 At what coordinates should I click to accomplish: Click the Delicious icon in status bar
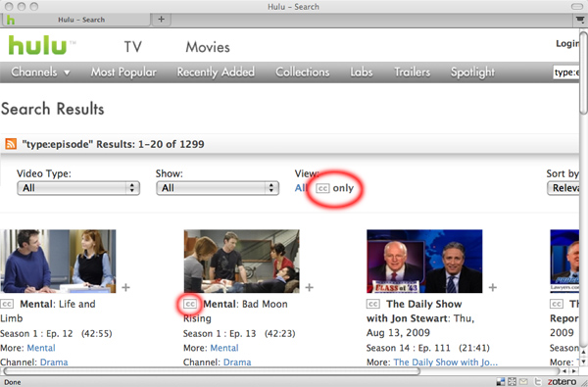pyautogui.click(x=501, y=382)
